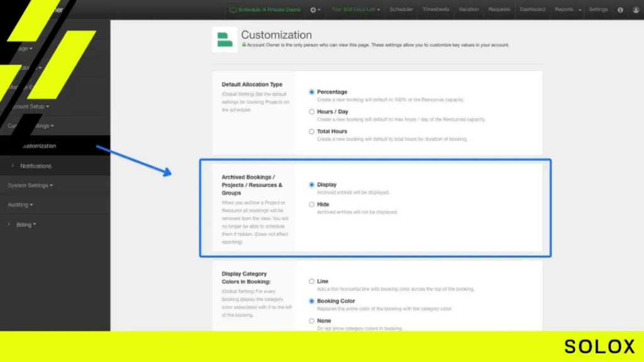The height and width of the screenshot is (362, 644).
Task: Select Booking Color radio option
Action: (312, 301)
